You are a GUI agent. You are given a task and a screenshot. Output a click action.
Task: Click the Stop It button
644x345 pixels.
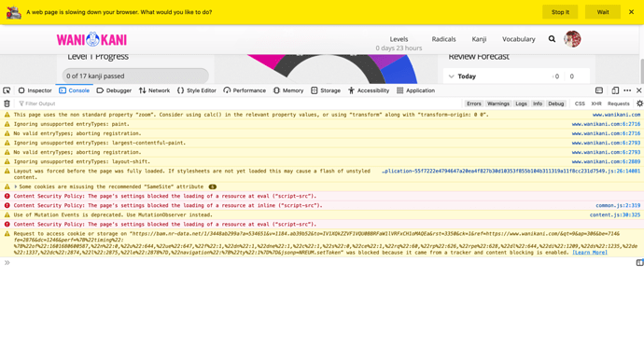click(560, 12)
